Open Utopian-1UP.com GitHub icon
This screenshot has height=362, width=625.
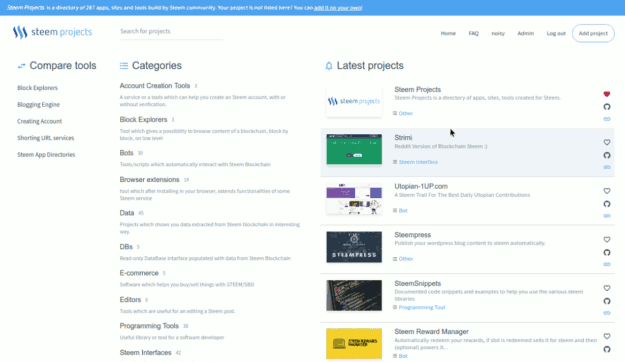(x=607, y=204)
